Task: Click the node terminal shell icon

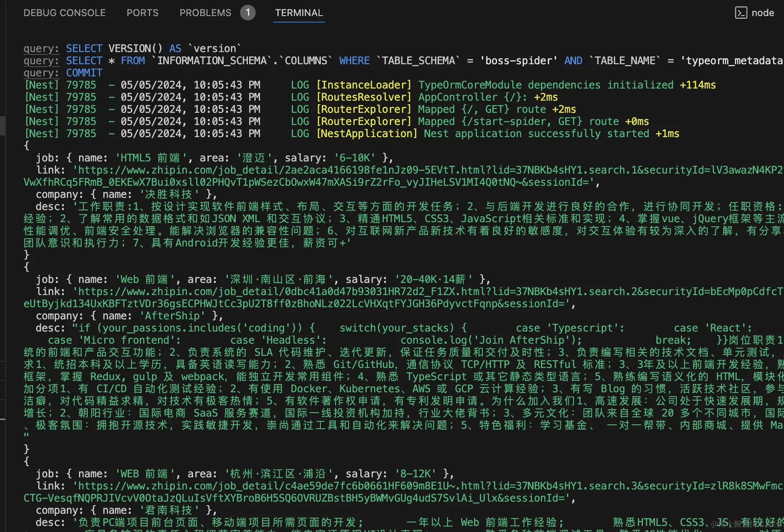Action: pos(741,13)
